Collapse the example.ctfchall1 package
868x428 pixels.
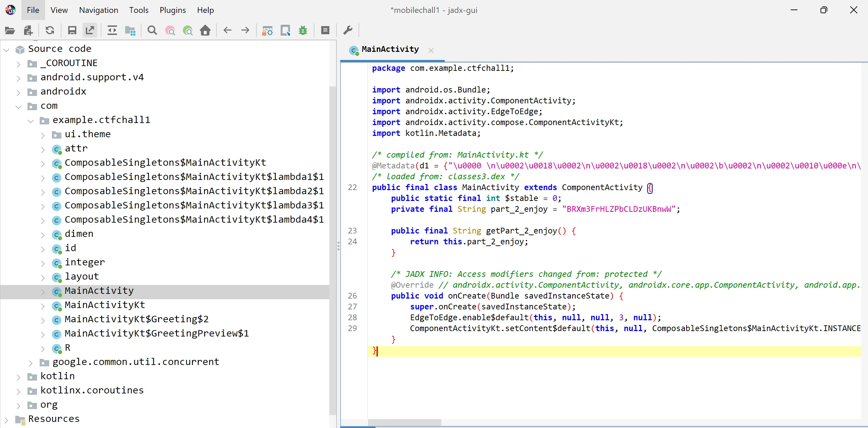[x=31, y=121]
